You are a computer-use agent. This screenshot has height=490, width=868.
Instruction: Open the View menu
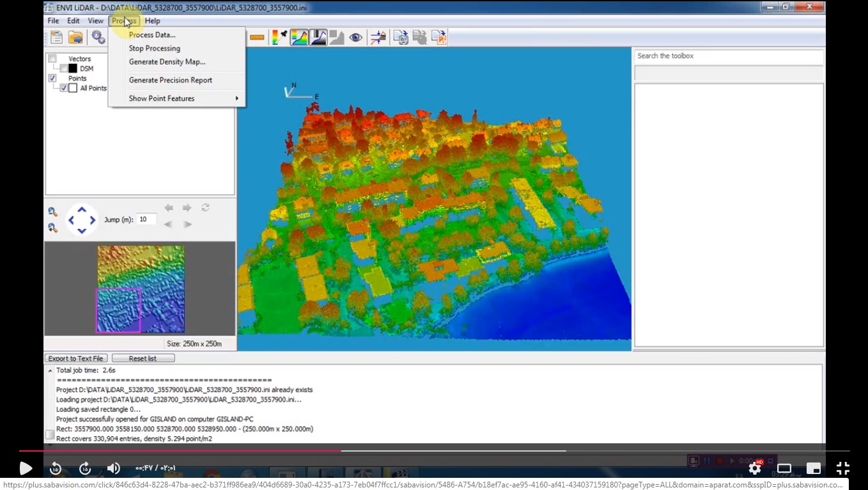coord(95,20)
